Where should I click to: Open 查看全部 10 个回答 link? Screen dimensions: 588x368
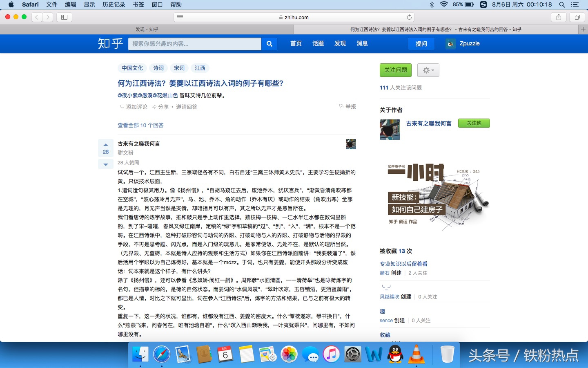coord(140,125)
